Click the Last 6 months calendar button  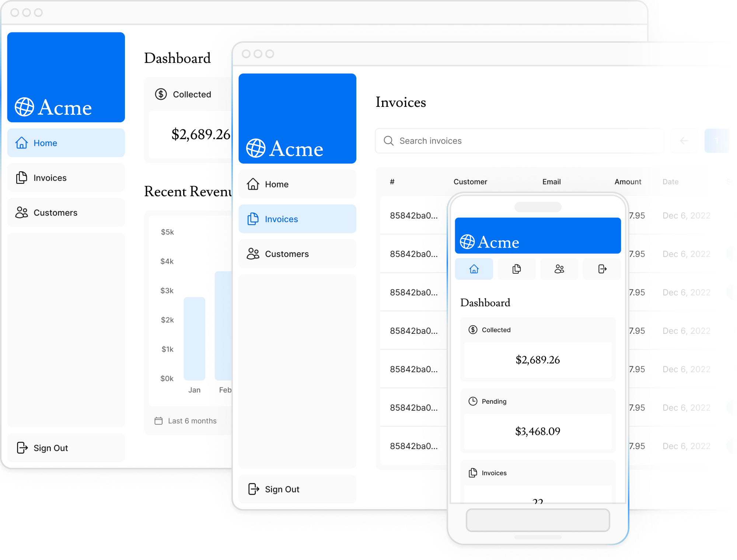[184, 421]
